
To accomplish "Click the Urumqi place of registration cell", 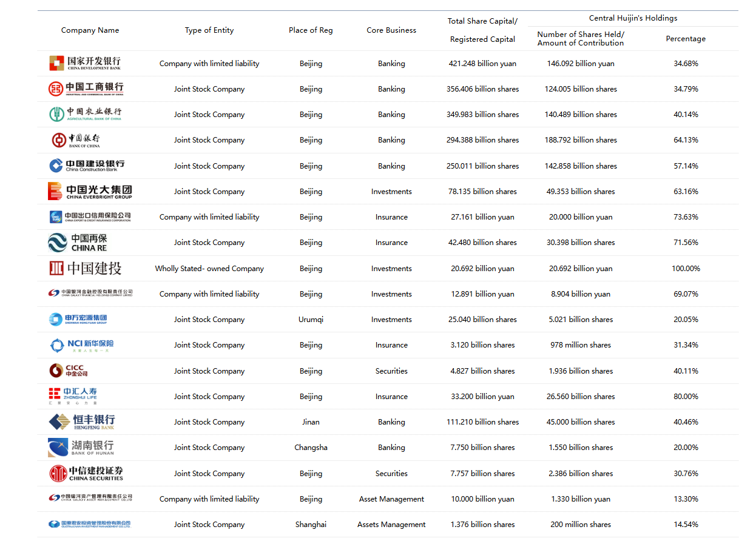I will pos(311,320).
